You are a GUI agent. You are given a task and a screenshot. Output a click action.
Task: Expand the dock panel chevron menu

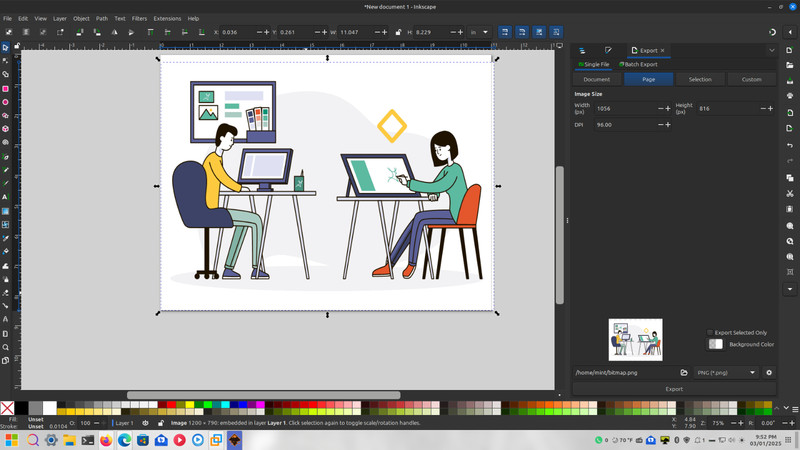772,50
